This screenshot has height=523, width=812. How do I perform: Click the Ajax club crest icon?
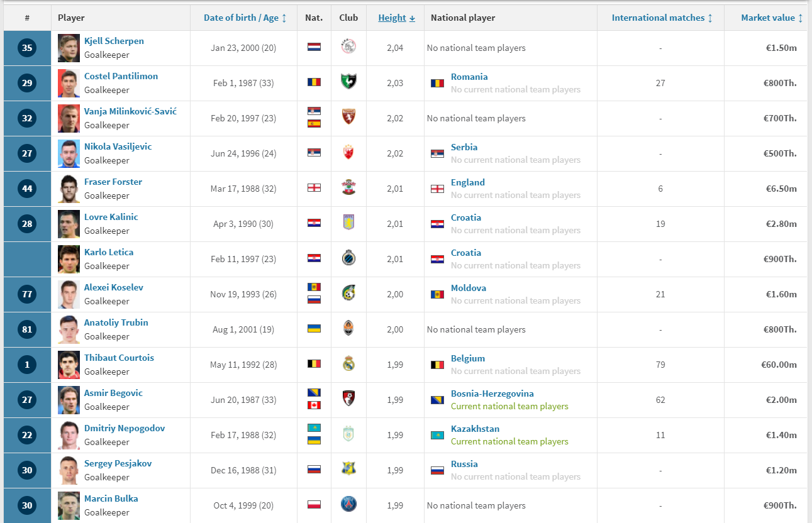(348, 48)
